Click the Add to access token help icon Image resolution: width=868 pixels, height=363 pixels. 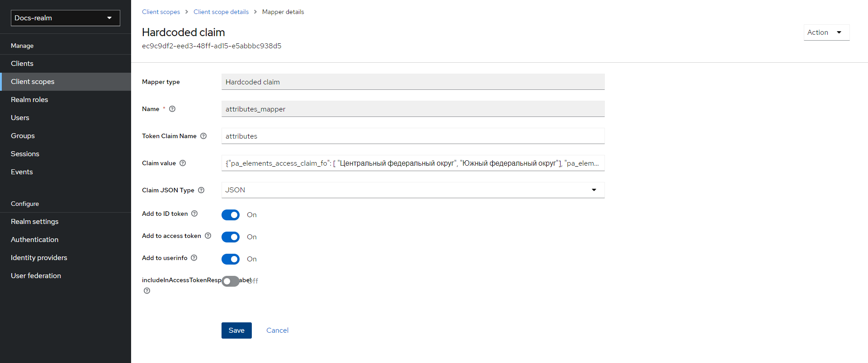pos(208,236)
